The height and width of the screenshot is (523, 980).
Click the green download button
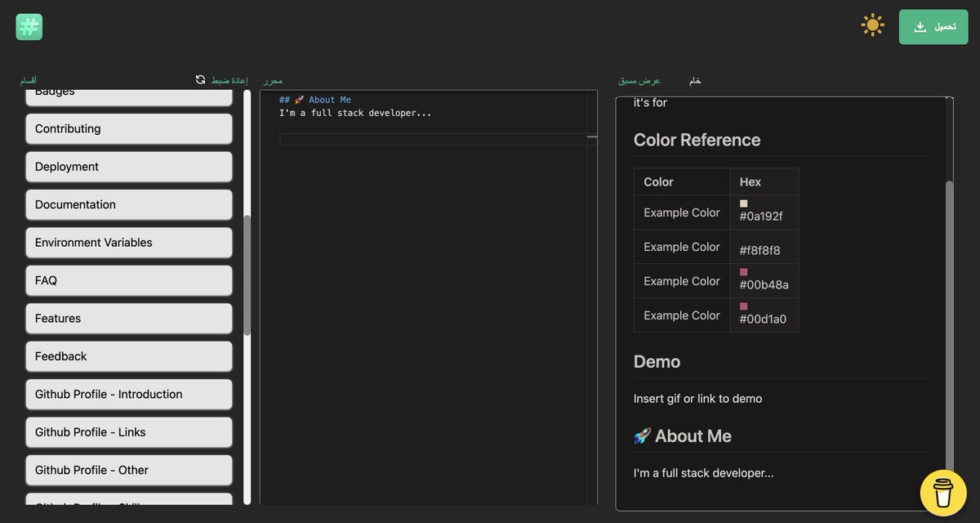click(x=933, y=27)
